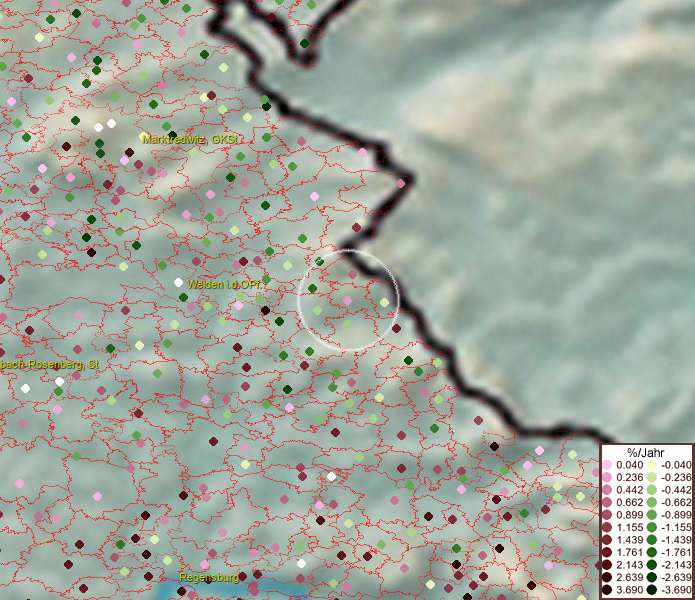Screen dimensions: 695x600
Task: Click the Regensburg city label
Action: point(209,577)
